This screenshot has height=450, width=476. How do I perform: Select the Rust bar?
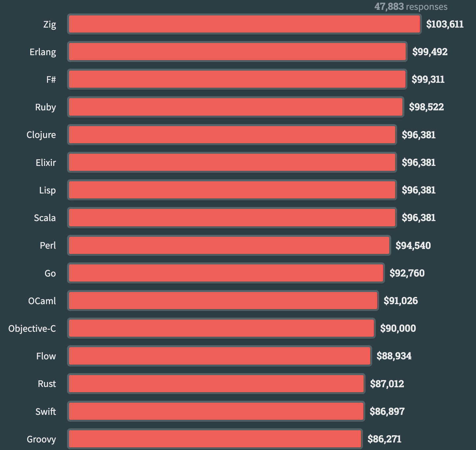pyautogui.click(x=216, y=384)
